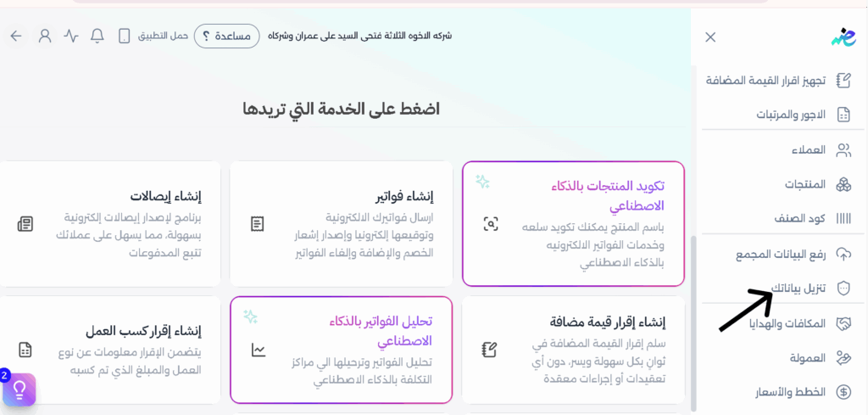Open تكويد المنتجات بالذكاء الاصطناعي card
This screenshot has width=868, height=415.
pos(574,224)
